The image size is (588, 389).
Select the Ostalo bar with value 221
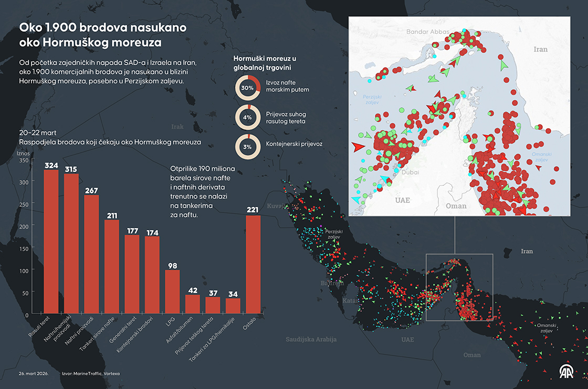coord(253,264)
